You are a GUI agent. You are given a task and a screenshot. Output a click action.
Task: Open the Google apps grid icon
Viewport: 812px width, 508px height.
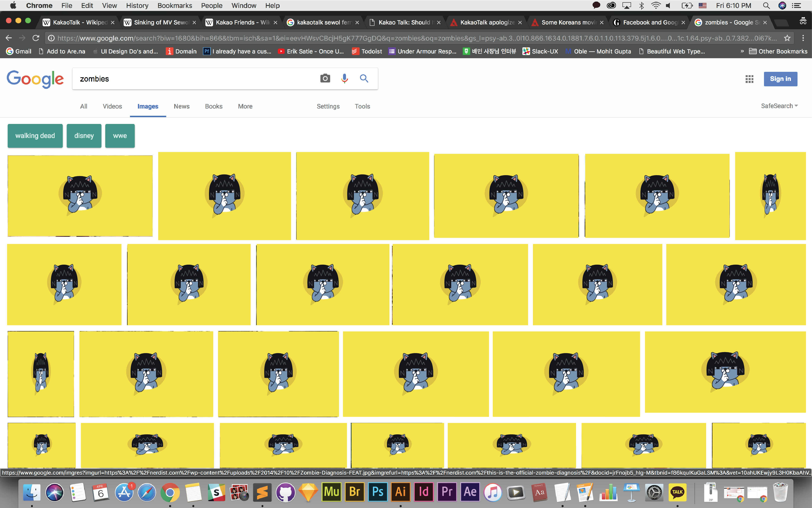click(x=749, y=79)
